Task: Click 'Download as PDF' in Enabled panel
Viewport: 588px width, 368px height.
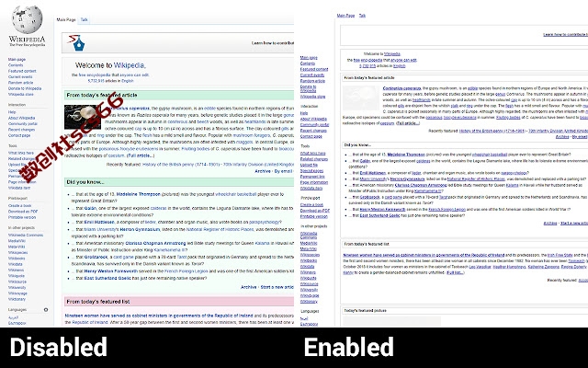Action: 315,211
